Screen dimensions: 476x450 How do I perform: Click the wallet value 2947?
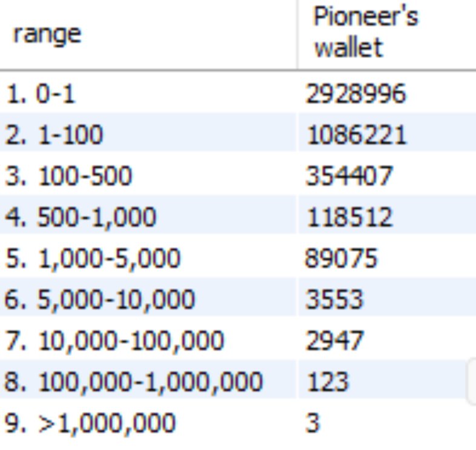pyautogui.click(x=334, y=341)
